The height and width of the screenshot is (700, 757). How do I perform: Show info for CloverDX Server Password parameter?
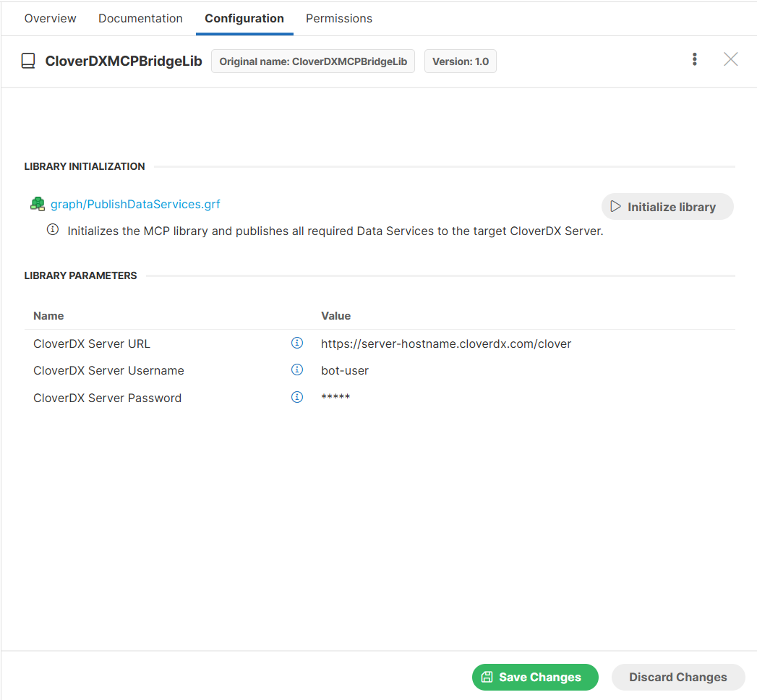[296, 397]
